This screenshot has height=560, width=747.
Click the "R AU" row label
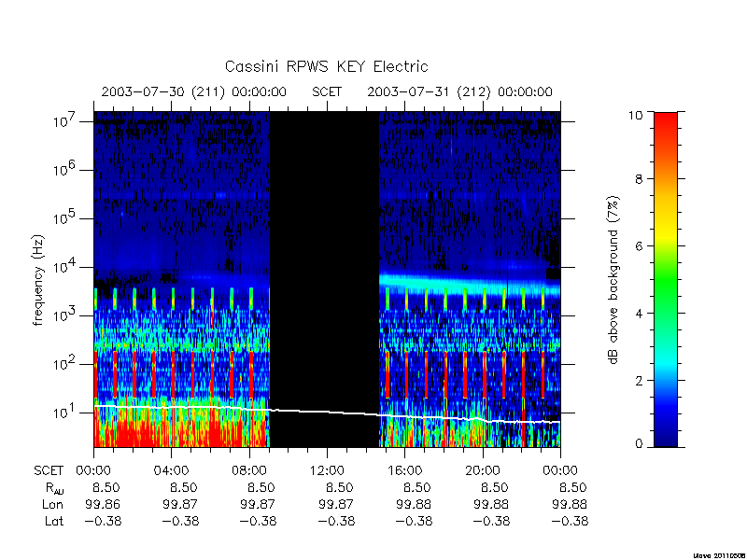[x=54, y=488]
